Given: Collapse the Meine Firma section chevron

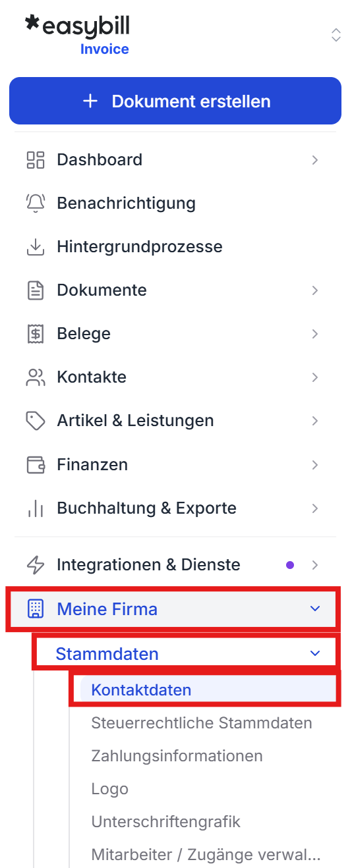Looking at the screenshot, I should pyautogui.click(x=315, y=609).
